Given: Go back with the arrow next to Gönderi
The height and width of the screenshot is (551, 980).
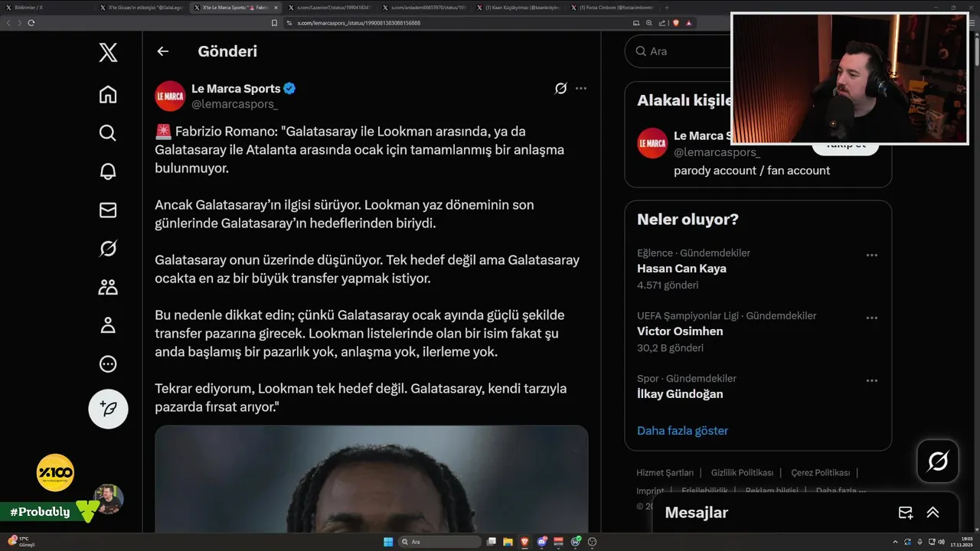Looking at the screenshot, I should click(162, 51).
